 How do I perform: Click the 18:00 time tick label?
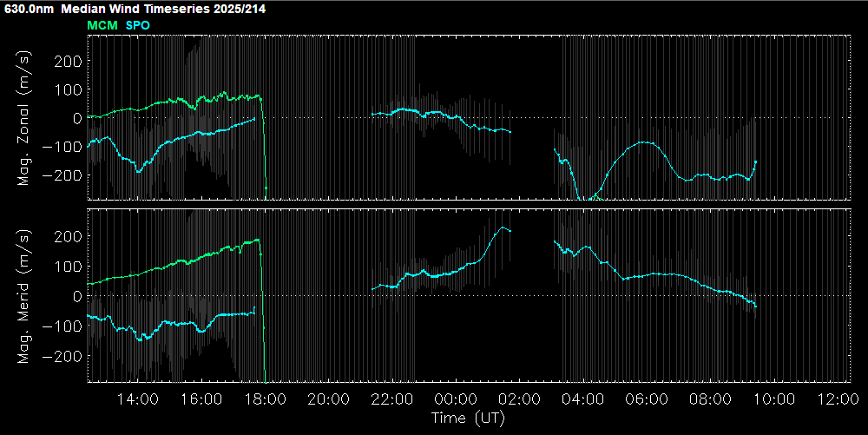click(x=265, y=399)
